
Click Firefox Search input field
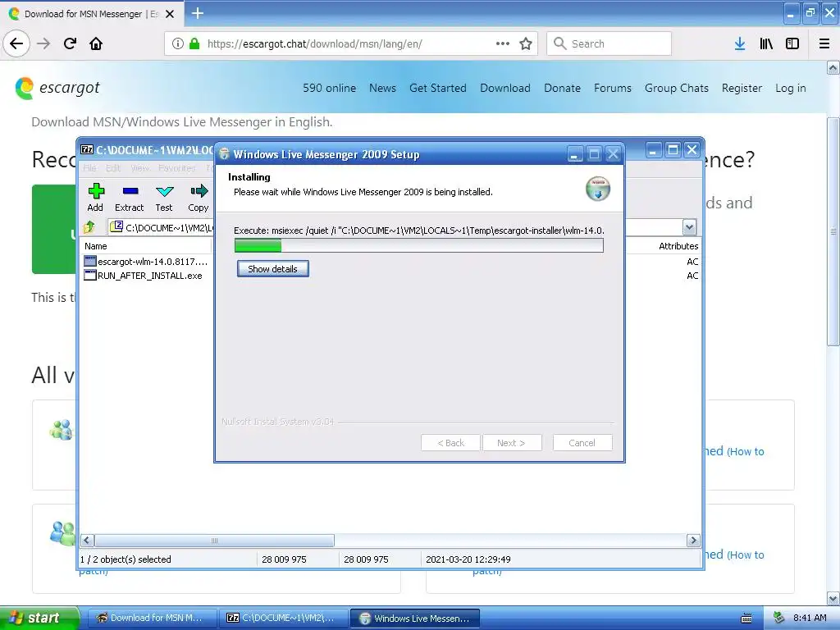pyautogui.click(x=609, y=43)
